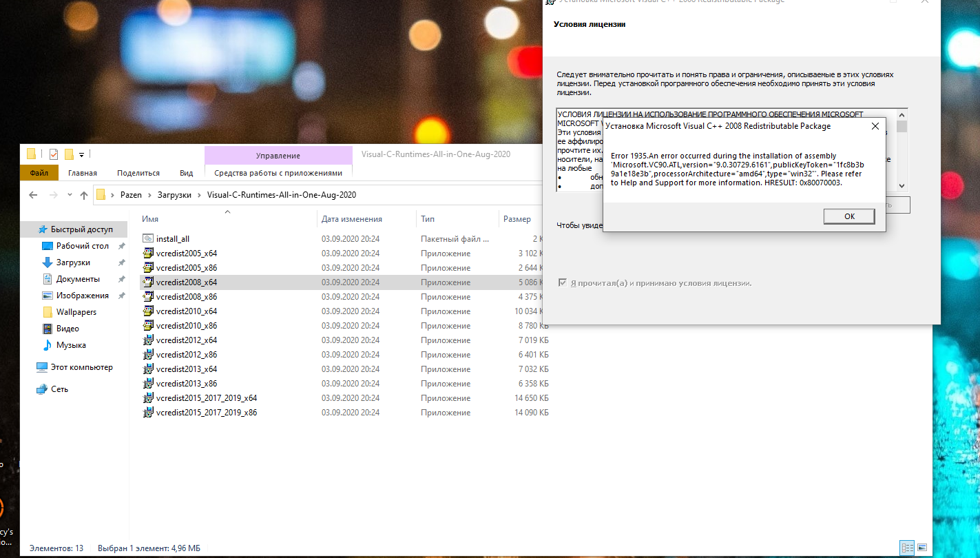Open Средства работы с приложениями tab

click(x=278, y=173)
